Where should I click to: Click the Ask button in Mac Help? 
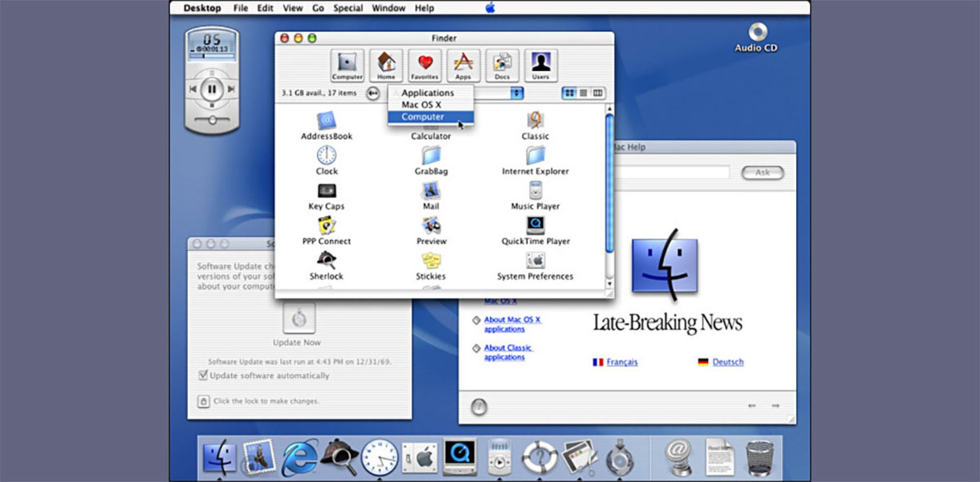pos(763,173)
